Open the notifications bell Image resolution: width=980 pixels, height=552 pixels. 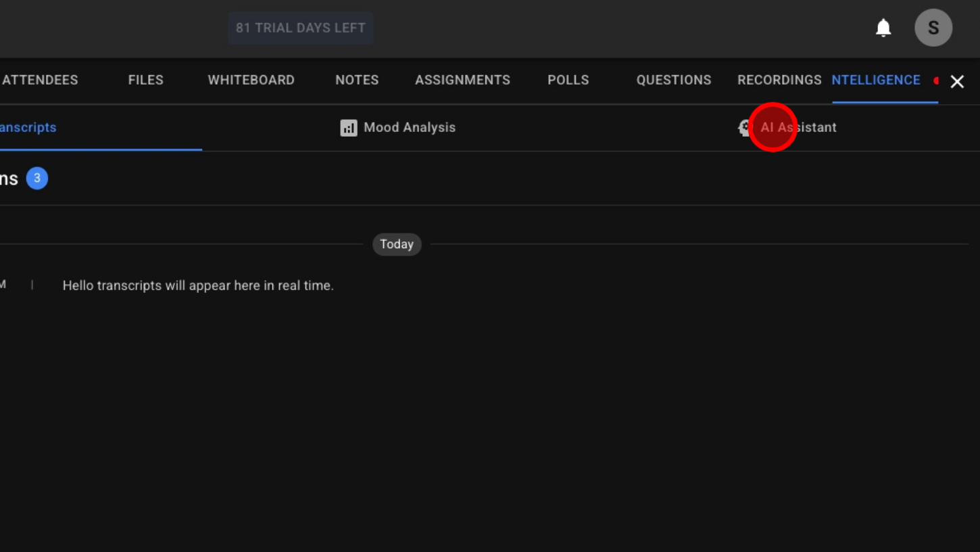click(883, 28)
